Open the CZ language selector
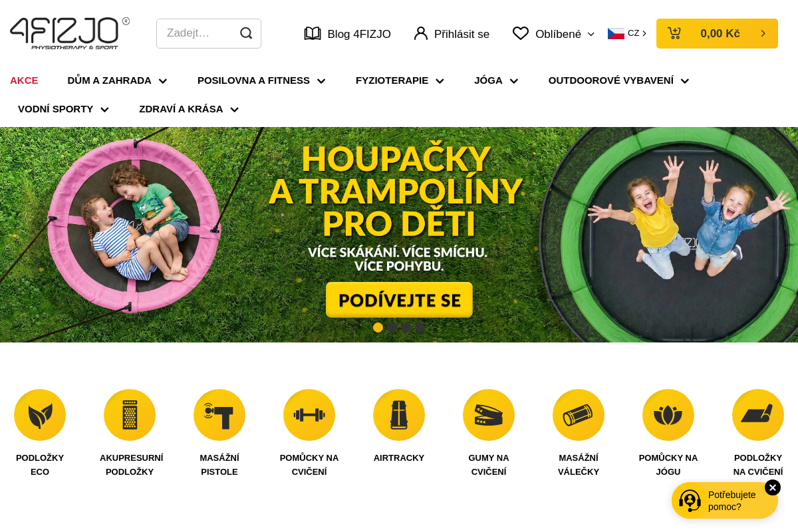This screenshot has width=798, height=532. click(x=627, y=33)
